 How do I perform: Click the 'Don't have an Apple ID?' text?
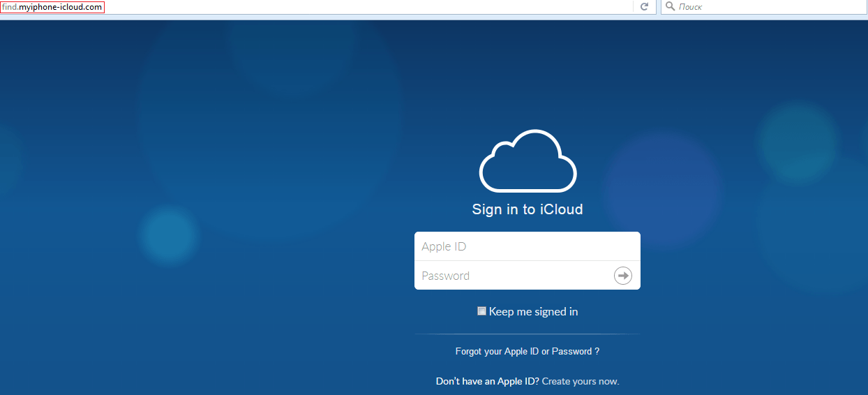pyautogui.click(x=487, y=381)
